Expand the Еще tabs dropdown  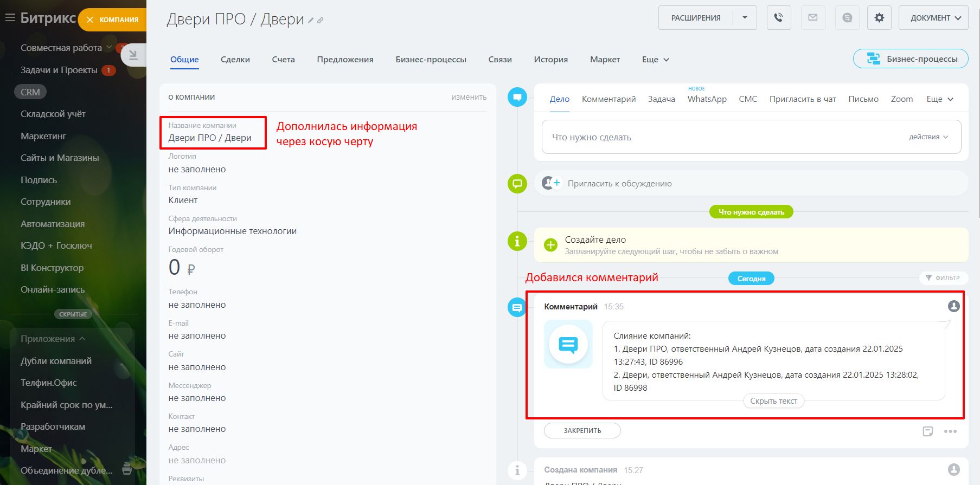tap(656, 60)
